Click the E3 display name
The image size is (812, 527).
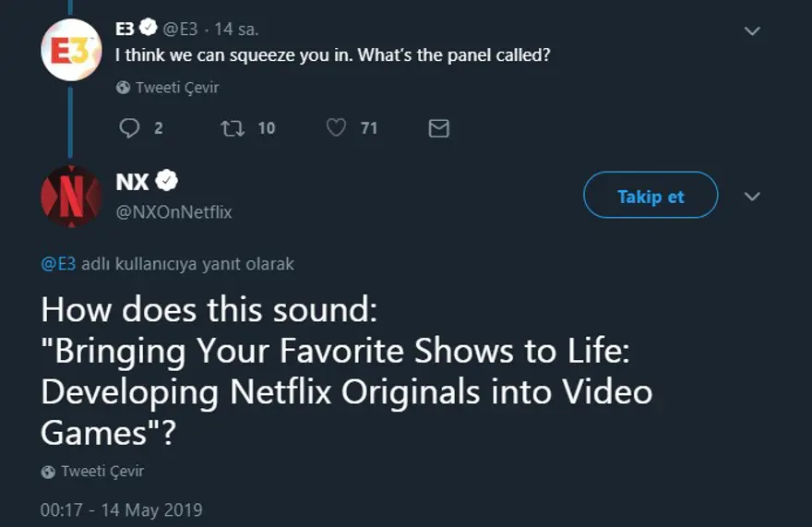pos(125,29)
